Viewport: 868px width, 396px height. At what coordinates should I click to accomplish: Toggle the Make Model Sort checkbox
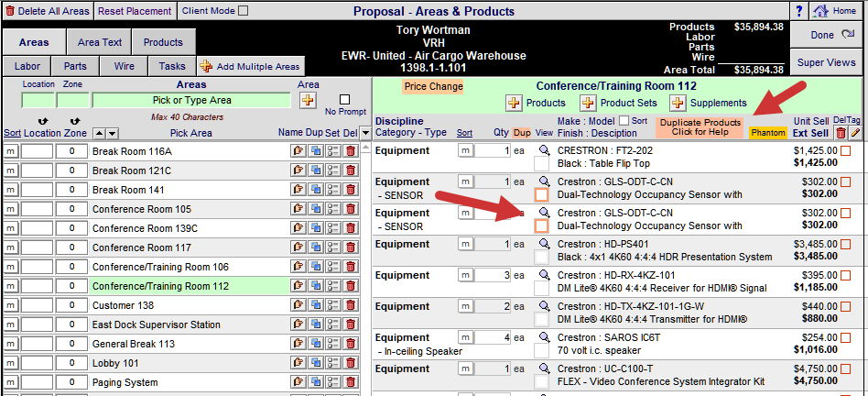(624, 121)
